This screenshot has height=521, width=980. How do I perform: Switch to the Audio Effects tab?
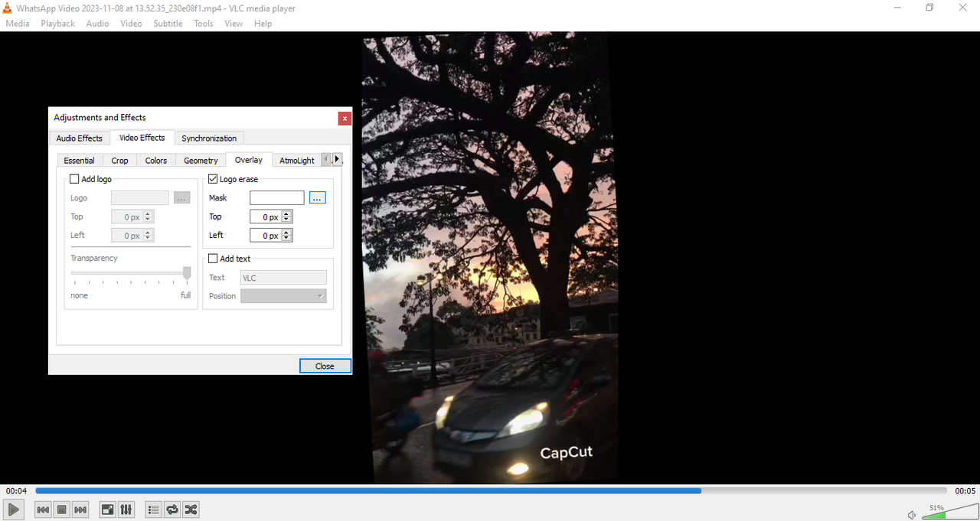pyautogui.click(x=80, y=138)
